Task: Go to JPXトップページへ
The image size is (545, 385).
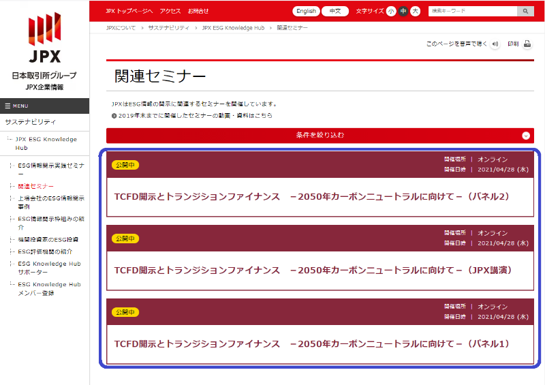Action: point(129,11)
